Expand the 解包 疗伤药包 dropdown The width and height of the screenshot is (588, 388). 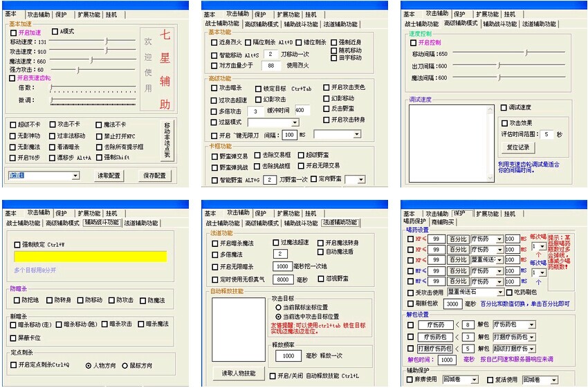[532, 324]
